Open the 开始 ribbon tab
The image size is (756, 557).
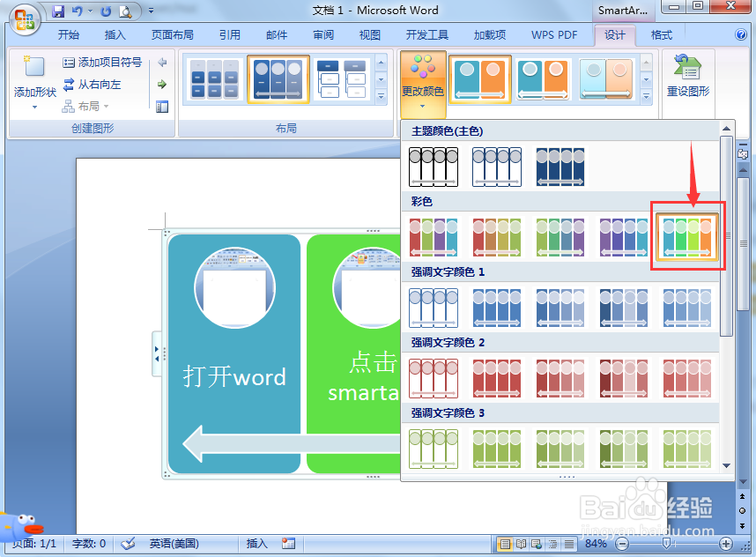coord(69,34)
